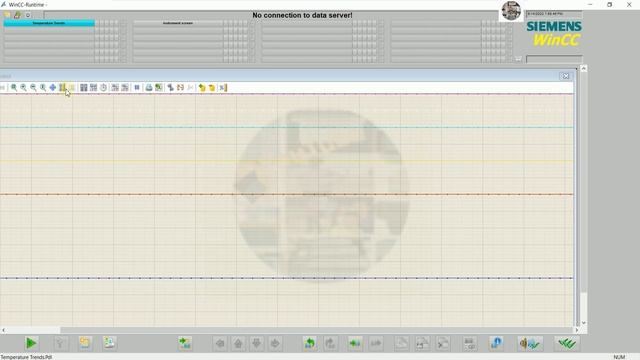The height and width of the screenshot is (360, 640).
Task: Open the Instrument screen button
Action: [178, 23]
